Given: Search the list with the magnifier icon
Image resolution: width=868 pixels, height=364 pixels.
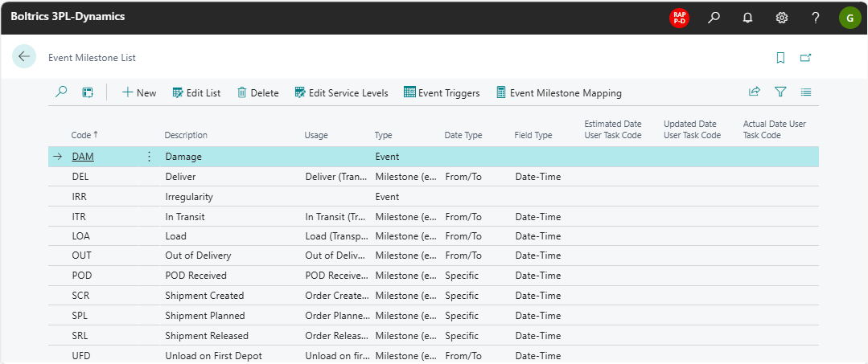Looking at the screenshot, I should [x=61, y=92].
